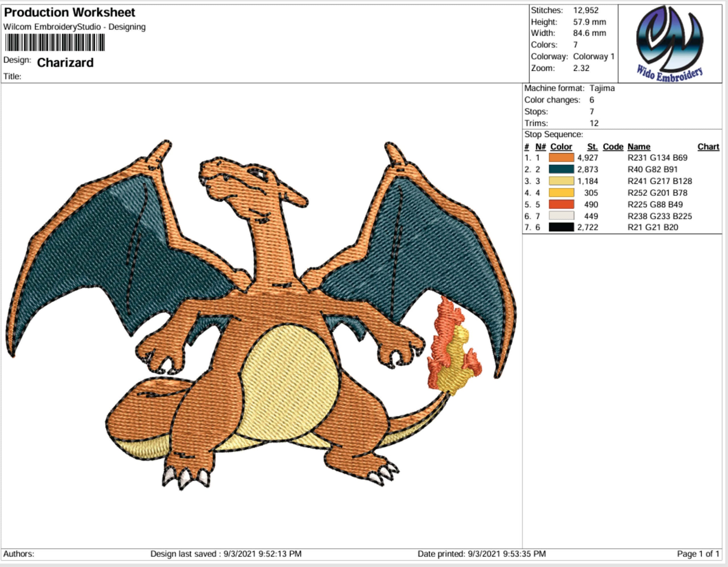728x567 pixels.
Task: Click the height value "57.9 mm"
Action: click(x=589, y=22)
